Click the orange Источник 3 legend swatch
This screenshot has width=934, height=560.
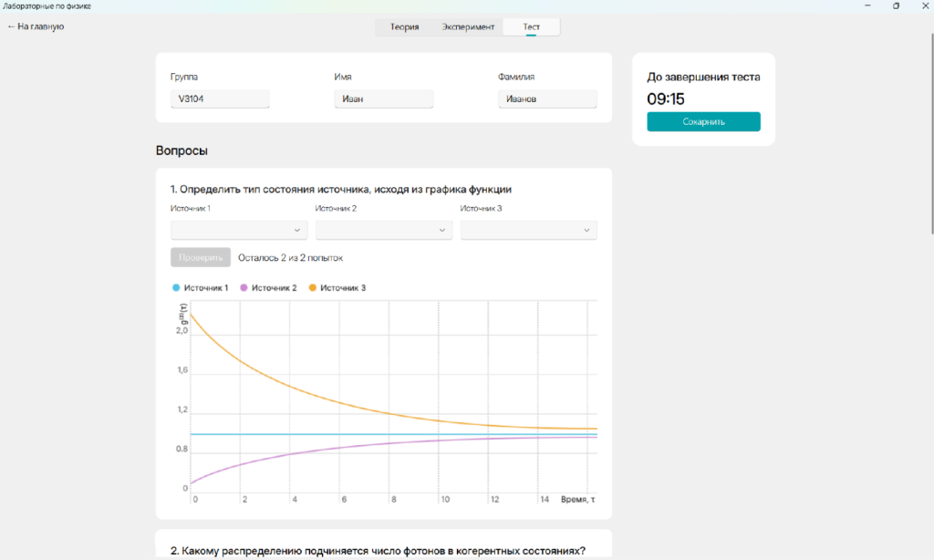pos(312,288)
